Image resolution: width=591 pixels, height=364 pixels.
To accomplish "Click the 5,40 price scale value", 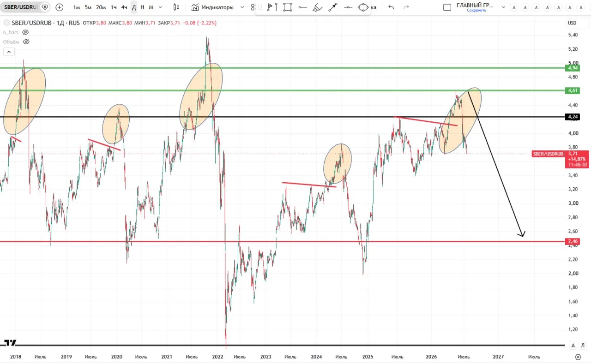I will 573,35.
